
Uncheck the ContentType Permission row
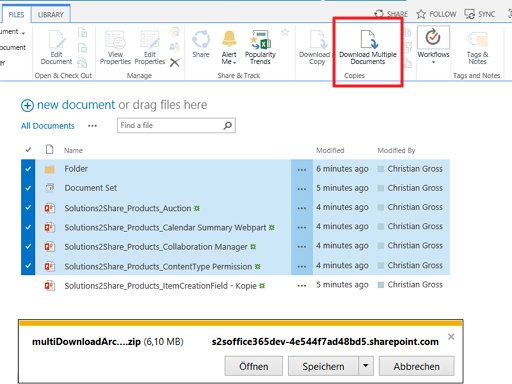tap(28, 265)
